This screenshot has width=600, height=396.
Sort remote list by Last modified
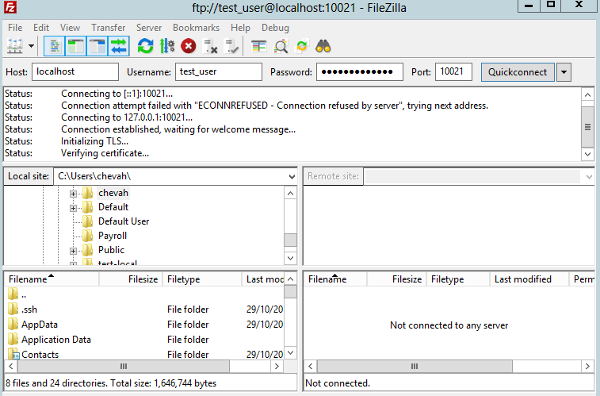click(x=529, y=279)
